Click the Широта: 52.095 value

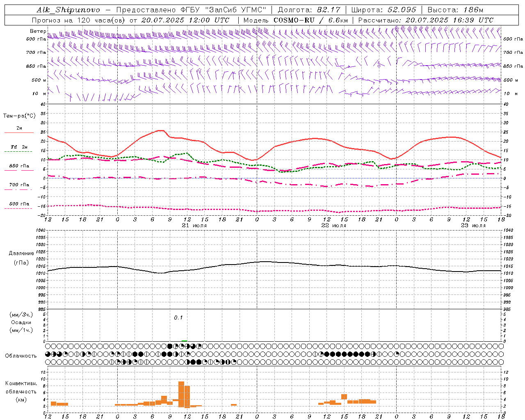(x=384, y=10)
